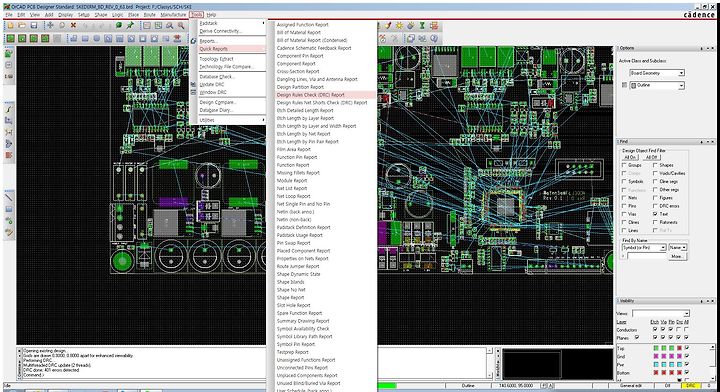This screenshot has height=392, width=720.
Task: Click the All On button
Action: pos(630,157)
